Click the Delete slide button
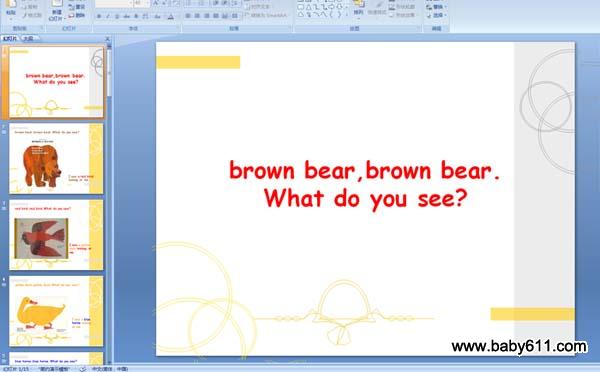This screenshot has width=600, height=372. (77, 15)
